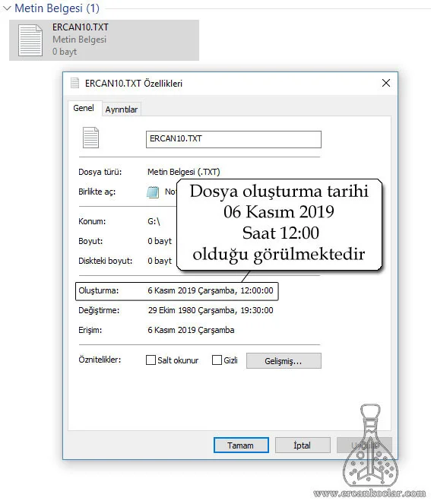
Task: Click the Erişim date value 6 Kasım 2019 Çarşamba
Action: (x=191, y=330)
